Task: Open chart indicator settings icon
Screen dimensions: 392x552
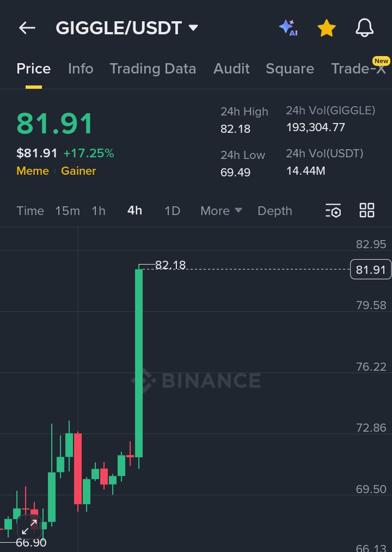Action: pyautogui.click(x=333, y=211)
